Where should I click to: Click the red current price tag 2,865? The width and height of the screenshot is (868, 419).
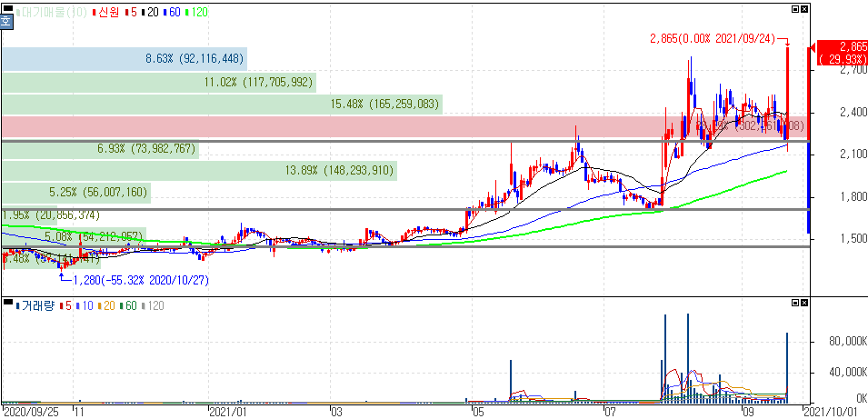(842, 53)
